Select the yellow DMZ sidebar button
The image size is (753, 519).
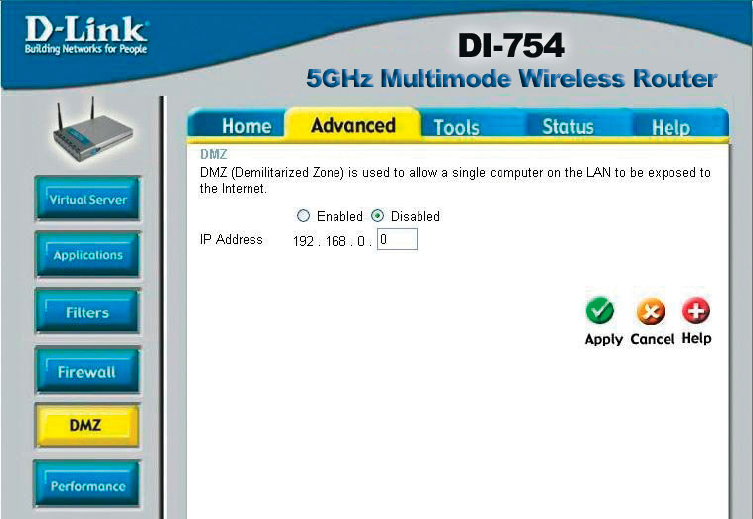click(x=86, y=425)
